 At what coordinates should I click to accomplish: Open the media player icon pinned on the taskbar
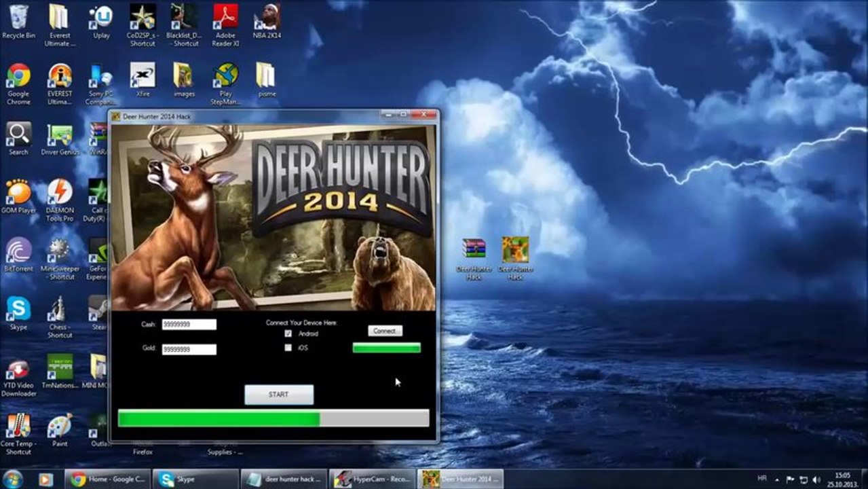45,479
